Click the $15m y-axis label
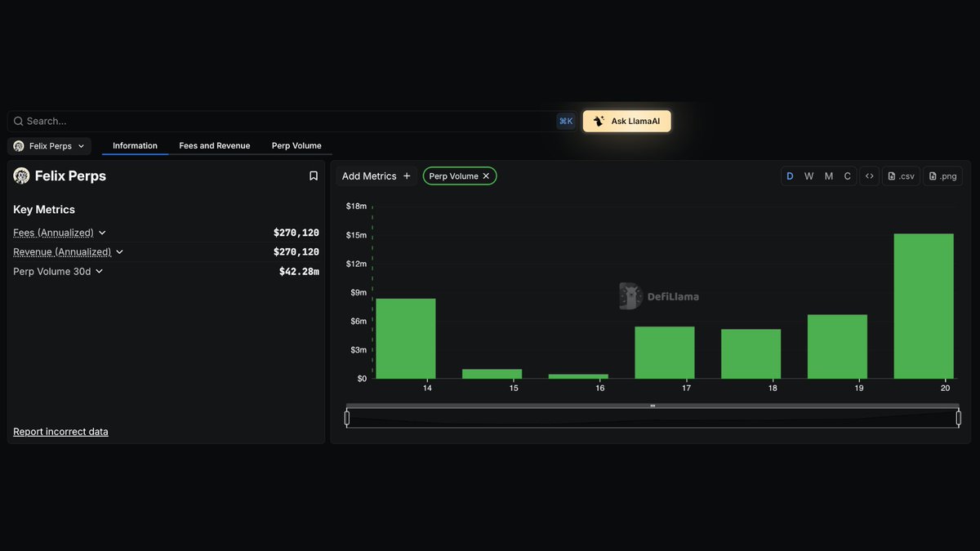 356,235
